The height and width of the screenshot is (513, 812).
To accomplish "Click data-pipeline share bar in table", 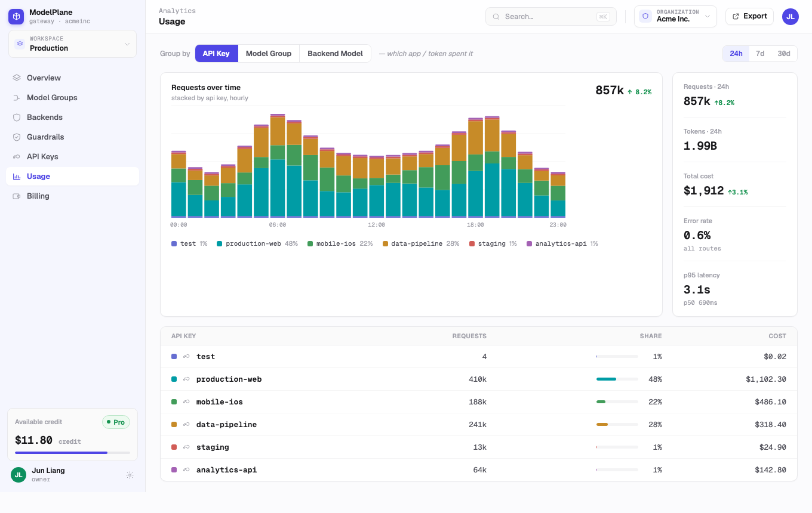I will coord(617,424).
